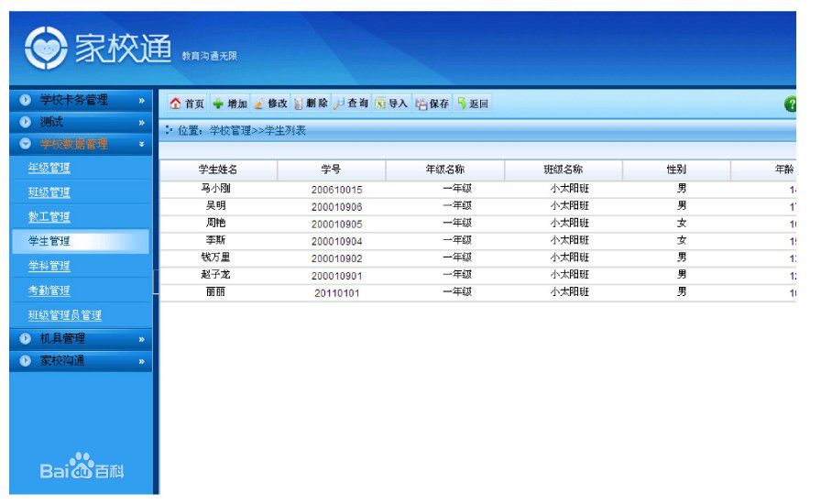Viewport: 821px width, 504px height.
Task: Click the round icon beside 机具管理
Action: [x=25, y=338]
